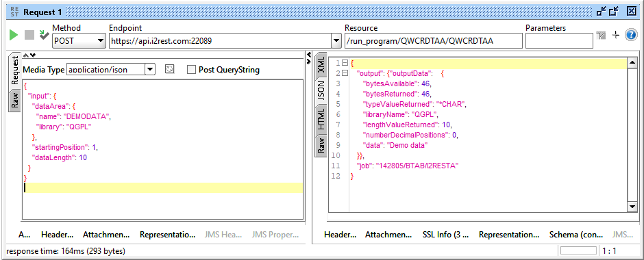Image resolution: width=644 pixels, height=260 pixels.
Task: Restore window with first title bar icon
Action: (602, 12)
